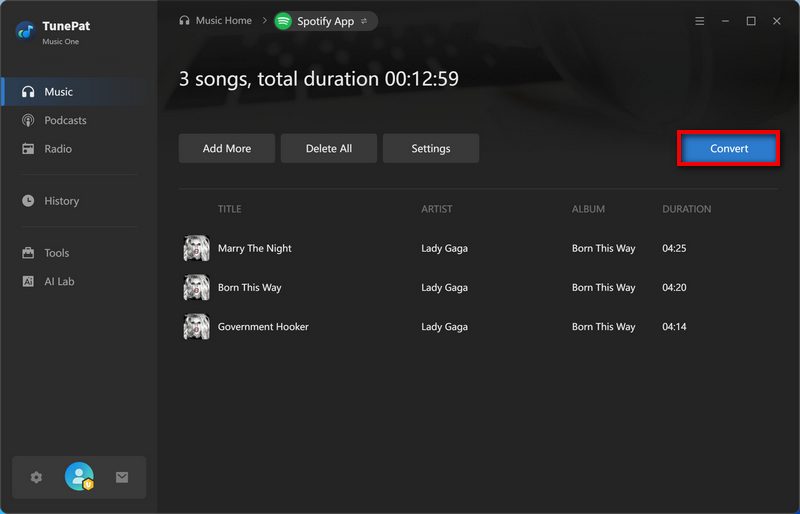Click the TunePat logo icon
800x514 pixels.
coord(25,31)
